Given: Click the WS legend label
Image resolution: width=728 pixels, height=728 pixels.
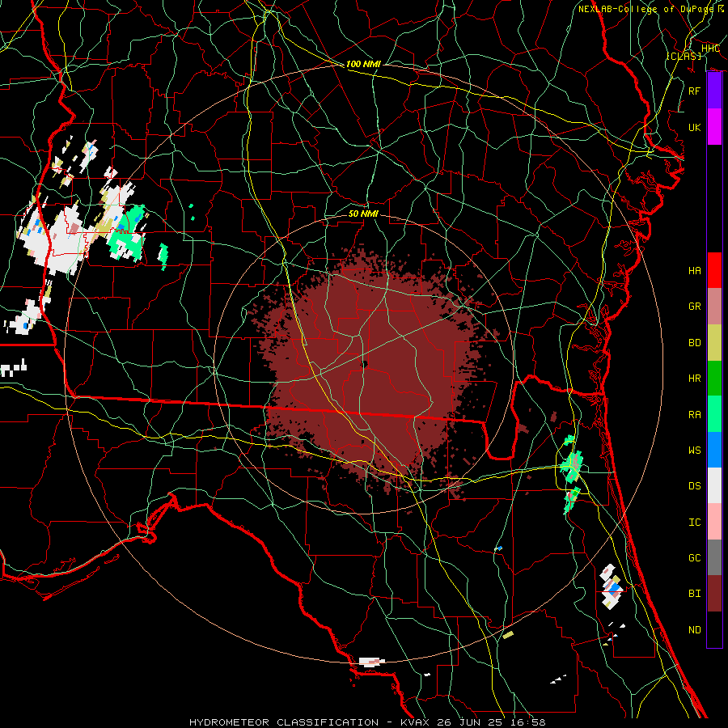Looking at the screenshot, I should tap(695, 450).
